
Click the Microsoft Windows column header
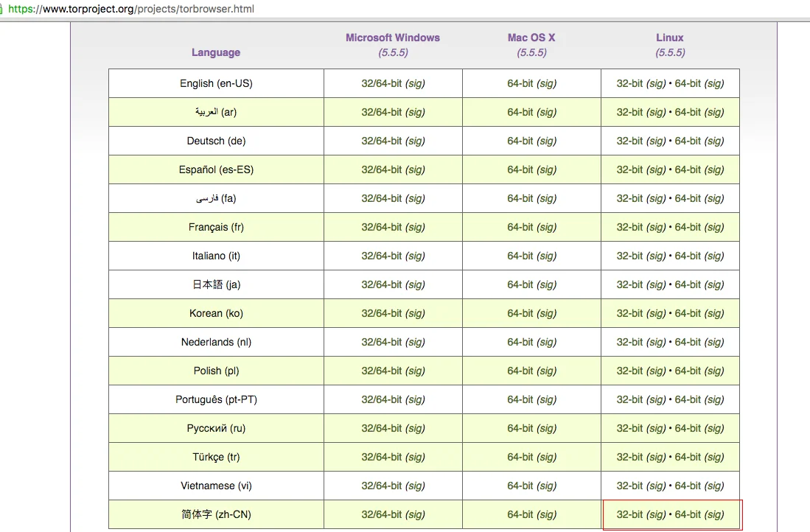[393, 38]
